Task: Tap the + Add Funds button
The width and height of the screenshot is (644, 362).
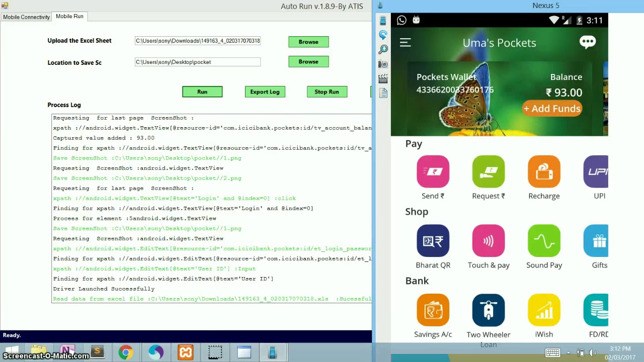Action: (x=552, y=109)
